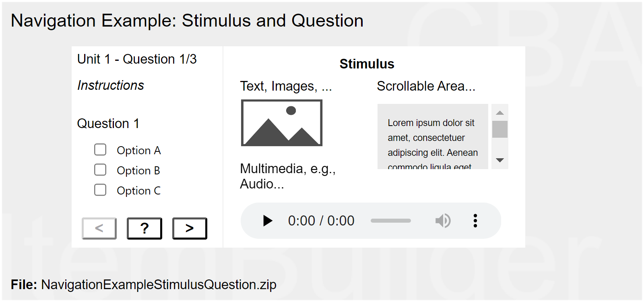Viewport: 644px width, 302px height.
Task: Go to the next question with the > button
Action: coord(190,228)
